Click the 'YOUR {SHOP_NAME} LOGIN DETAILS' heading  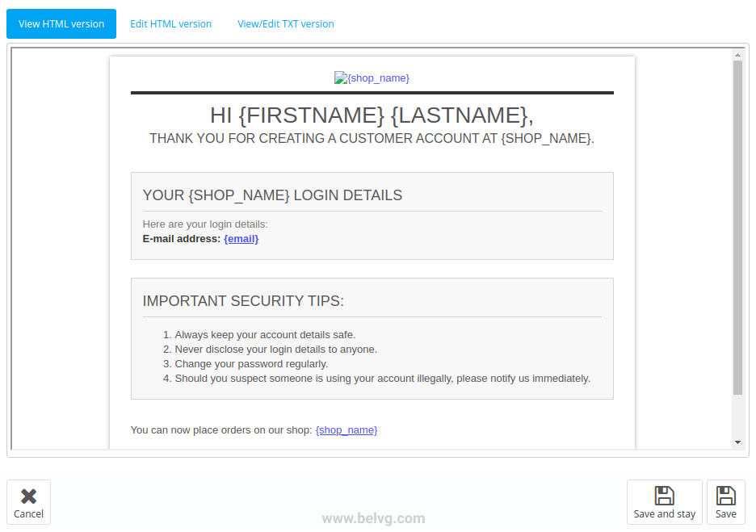272,195
